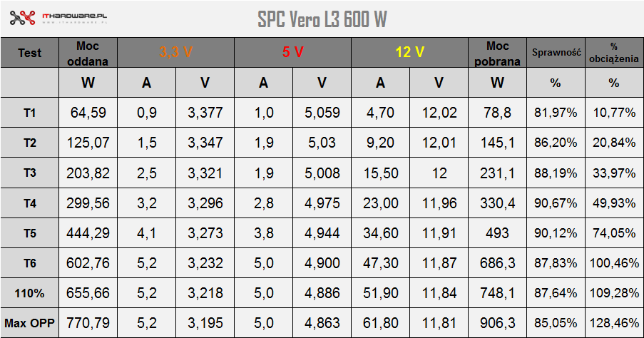Click the 90,67% efficiency value
This screenshot has height=338, width=644.
pyautogui.click(x=556, y=203)
